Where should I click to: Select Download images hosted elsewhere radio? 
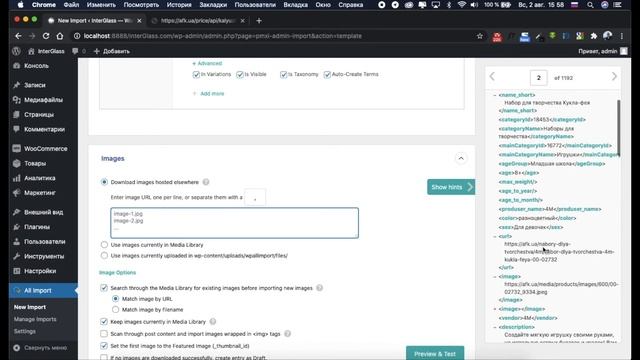click(104, 182)
